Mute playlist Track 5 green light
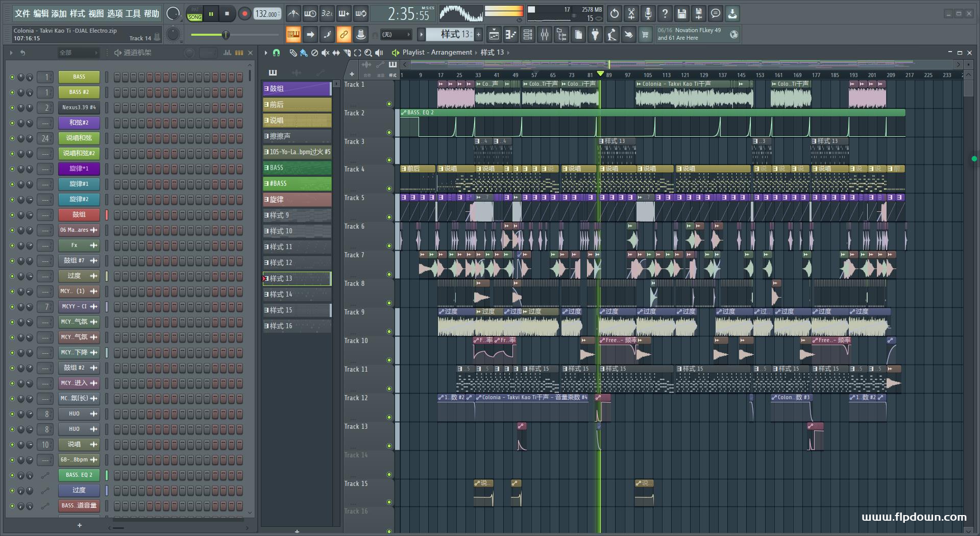This screenshot has width=980, height=536. coord(389,217)
